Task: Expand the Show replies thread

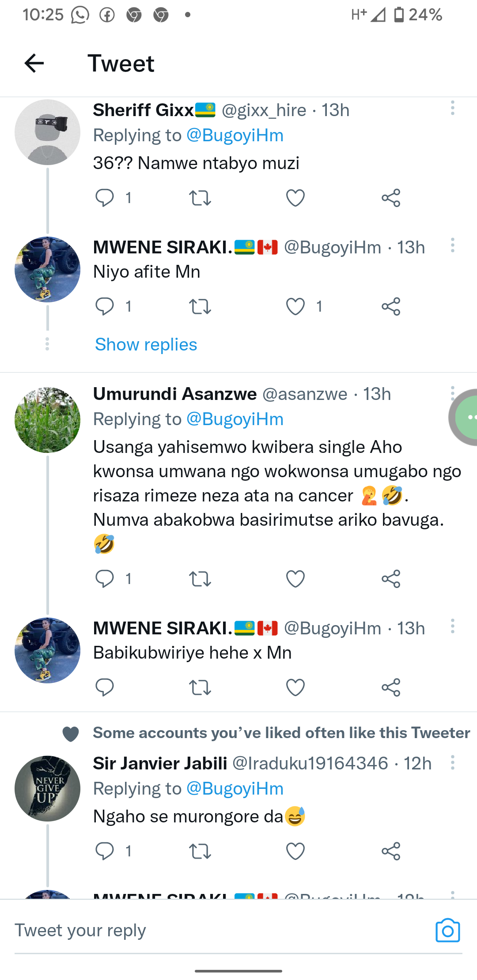Action: point(146,344)
